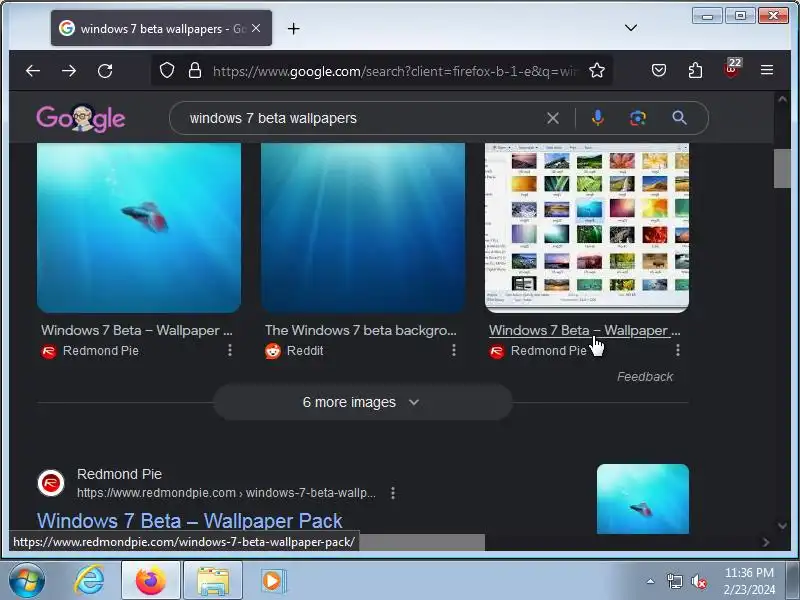Open 'The Windows 7 beta backgro...' link
The image size is (800, 600).
[x=361, y=331]
